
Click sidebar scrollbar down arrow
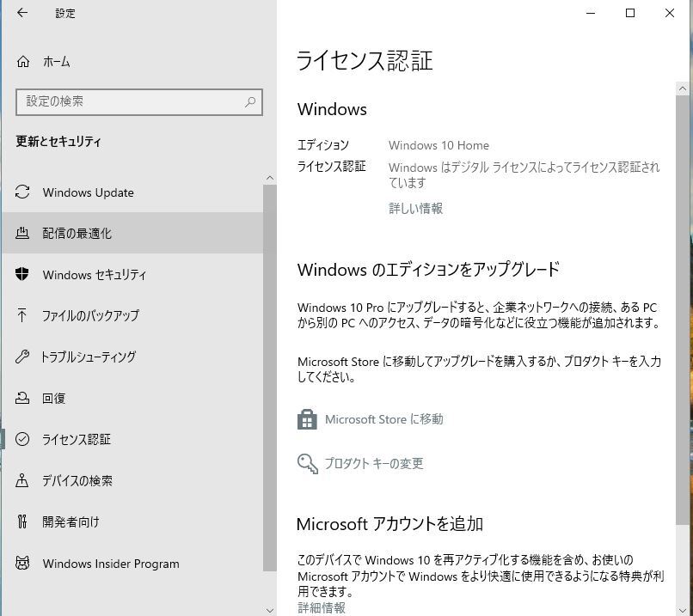pyautogui.click(x=270, y=611)
